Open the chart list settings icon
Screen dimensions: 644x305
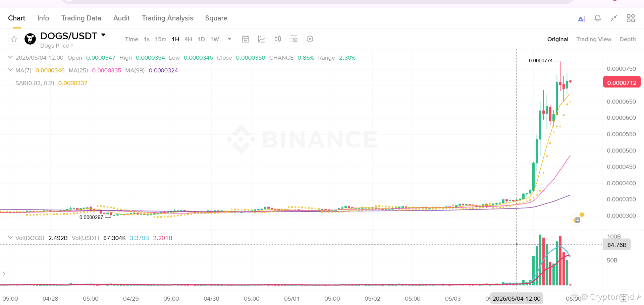(294, 39)
